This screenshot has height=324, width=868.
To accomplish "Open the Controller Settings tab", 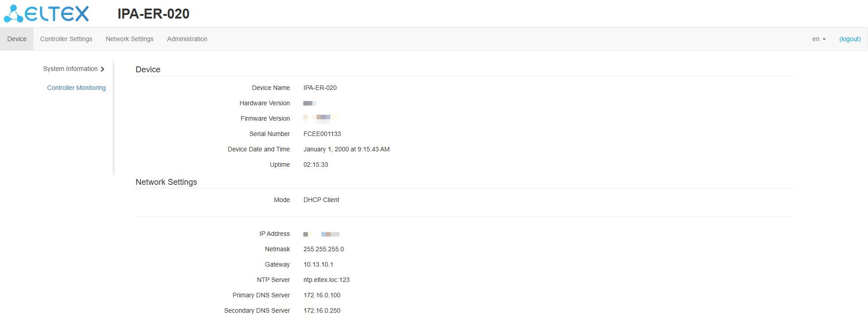I will 66,39.
